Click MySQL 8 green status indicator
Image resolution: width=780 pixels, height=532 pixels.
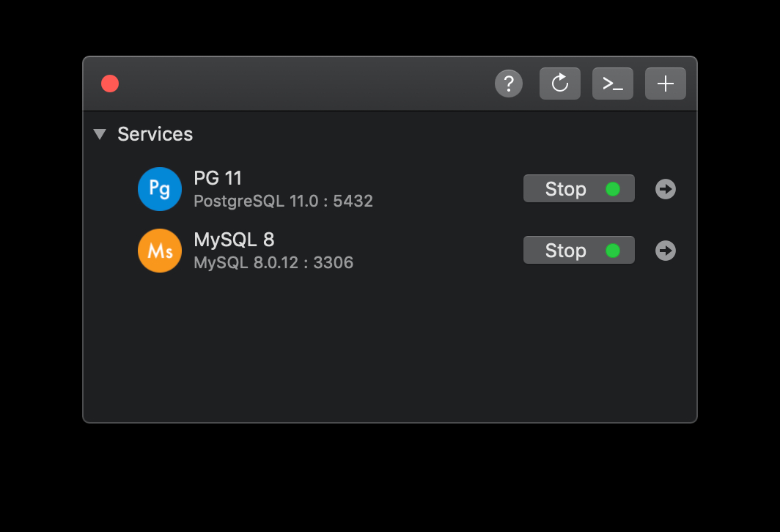pos(613,251)
